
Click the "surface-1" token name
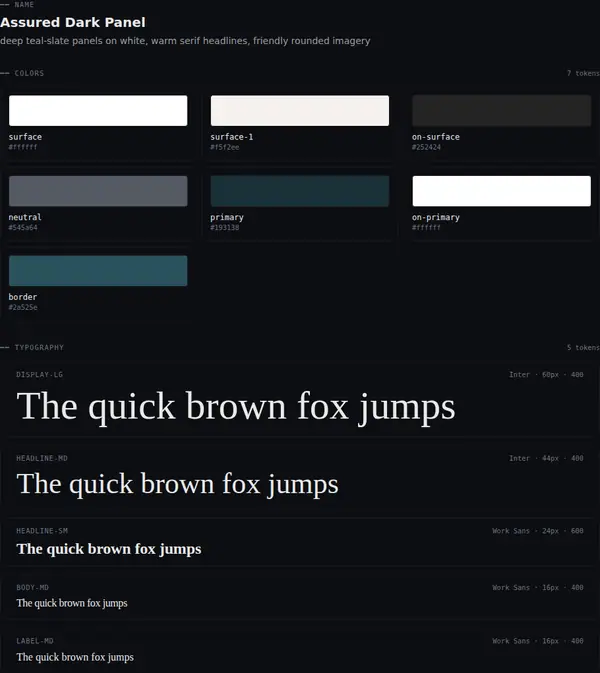coord(232,137)
